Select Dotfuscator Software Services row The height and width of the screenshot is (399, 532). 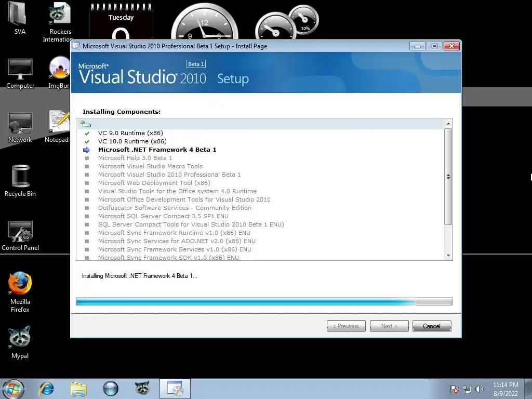(x=260, y=208)
